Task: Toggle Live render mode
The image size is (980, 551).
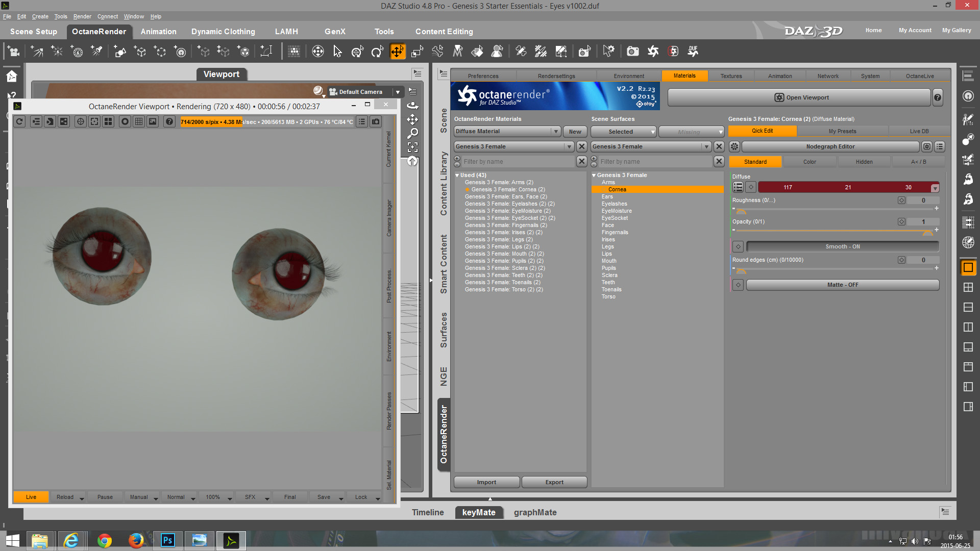Action: coord(31,497)
